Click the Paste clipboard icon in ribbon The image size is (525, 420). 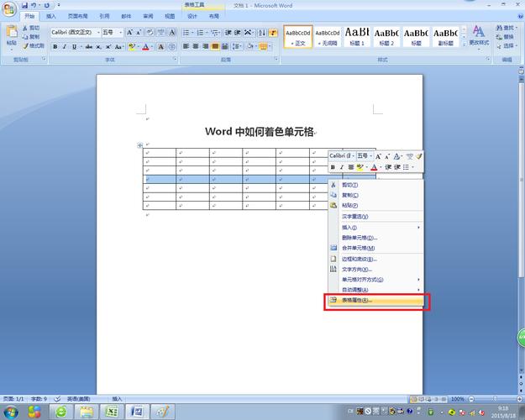(12, 31)
